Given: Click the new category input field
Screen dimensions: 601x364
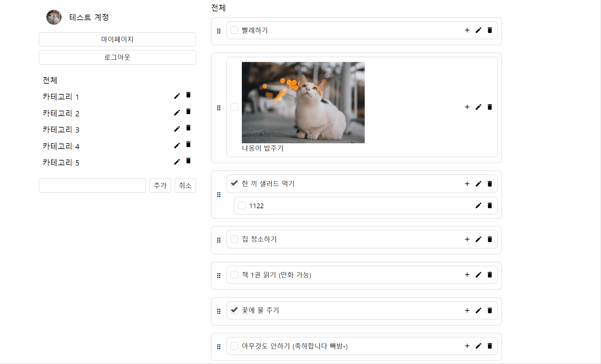Looking at the screenshot, I should coord(92,185).
